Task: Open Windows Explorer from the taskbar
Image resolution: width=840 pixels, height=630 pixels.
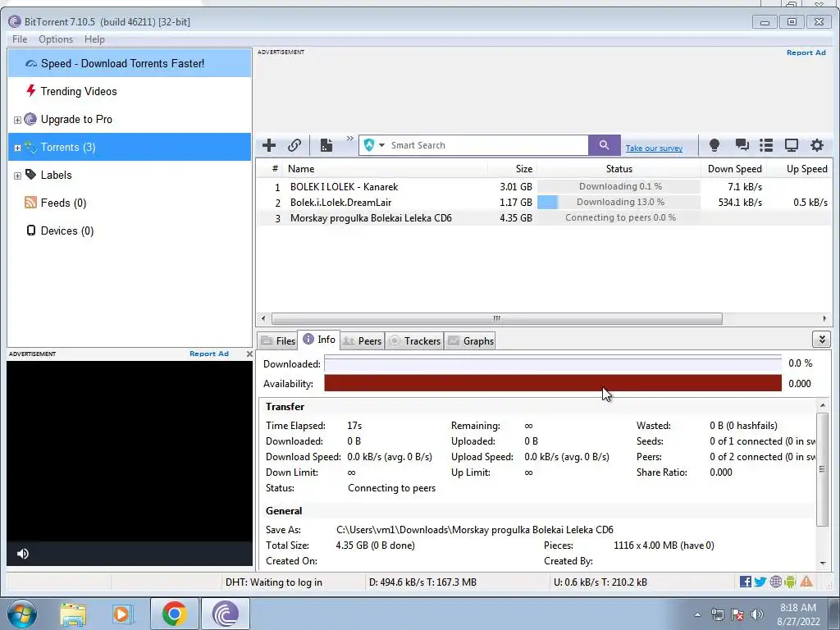Action: 73,614
